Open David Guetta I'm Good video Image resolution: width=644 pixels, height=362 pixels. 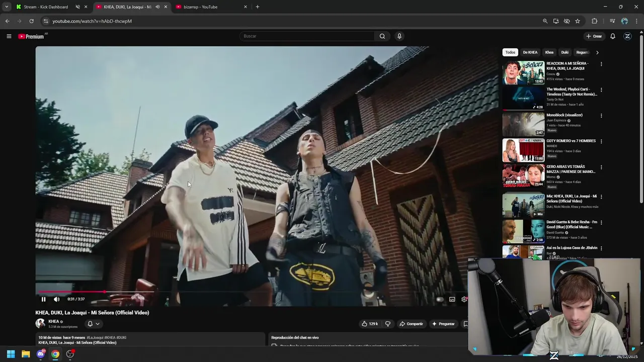[523, 231]
